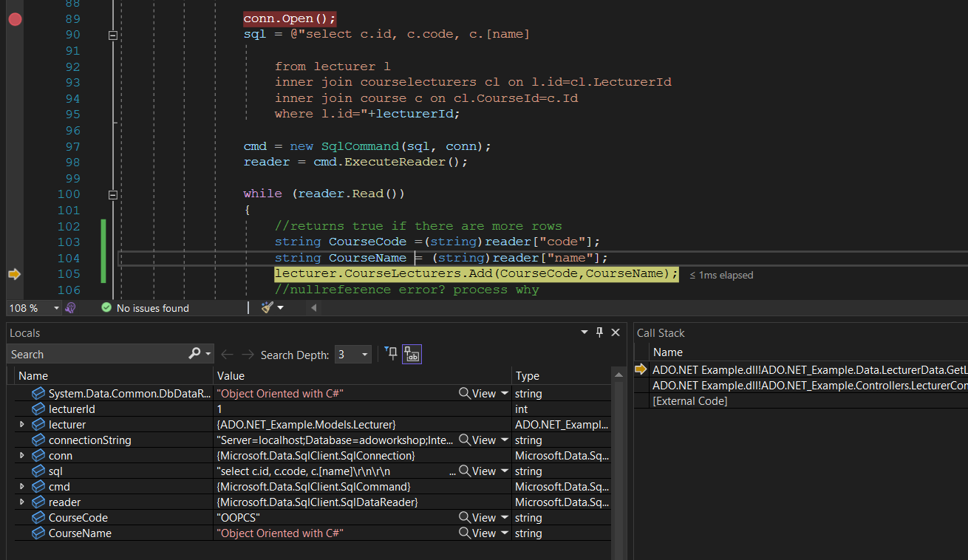Open the code cleanup broom icon
968x560 pixels.
click(267, 307)
